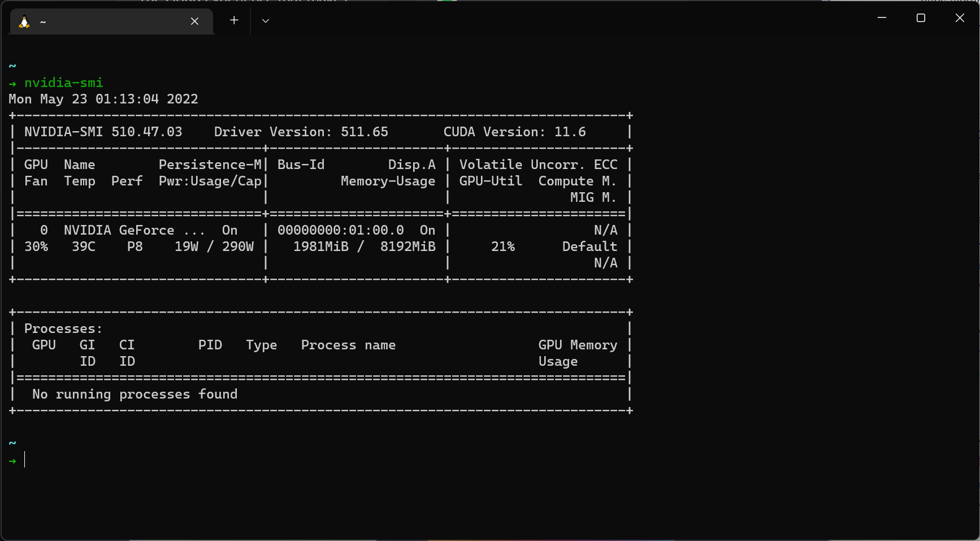Click the "Process name" column header

click(x=349, y=345)
